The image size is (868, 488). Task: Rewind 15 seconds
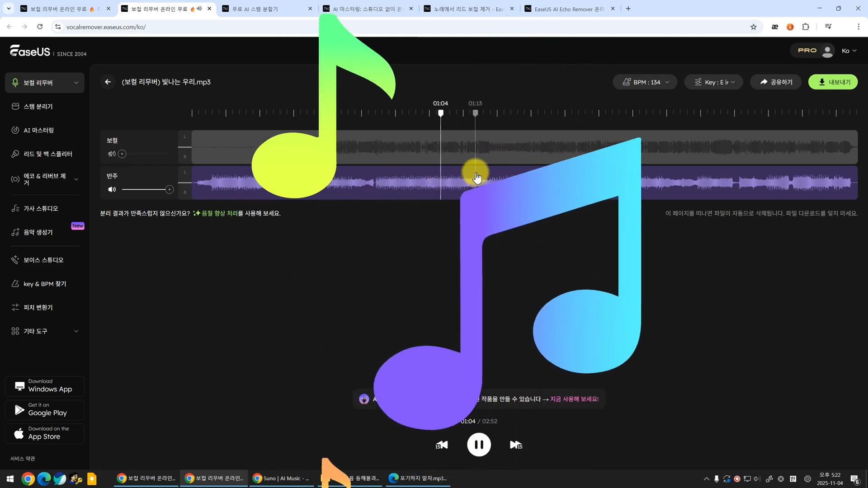[x=442, y=445]
